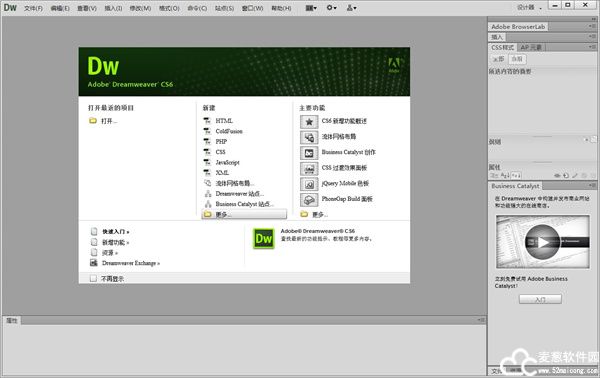The height and width of the screenshot is (378, 600).
Task: Open the 新增功能 » link
Action: pos(116,243)
